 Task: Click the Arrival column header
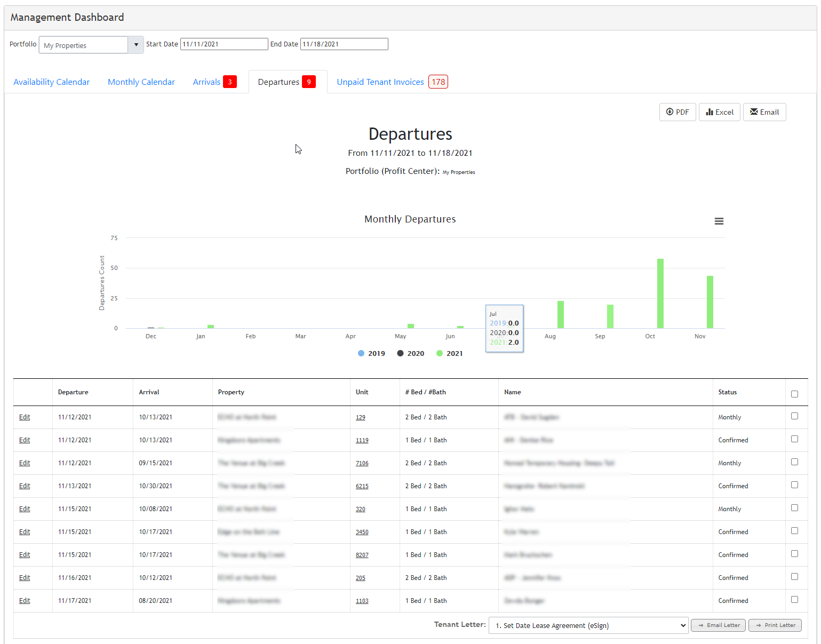click(x=149, y=392)
